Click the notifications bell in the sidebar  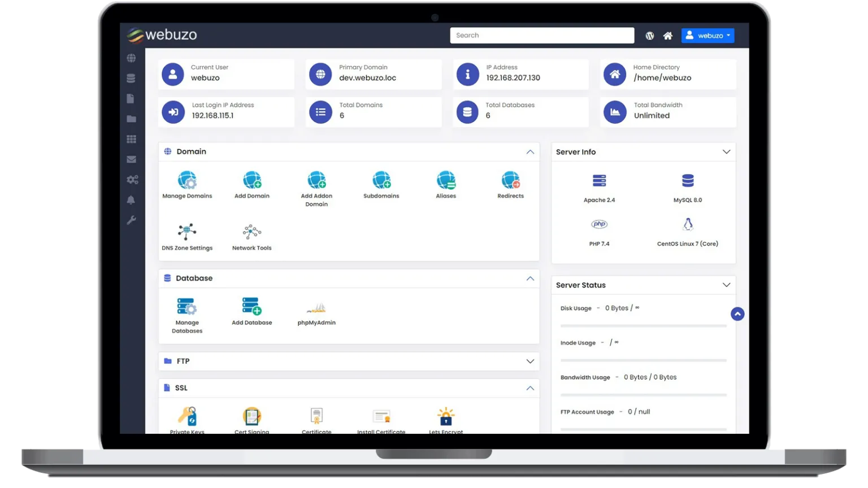[x=131, y=199]
